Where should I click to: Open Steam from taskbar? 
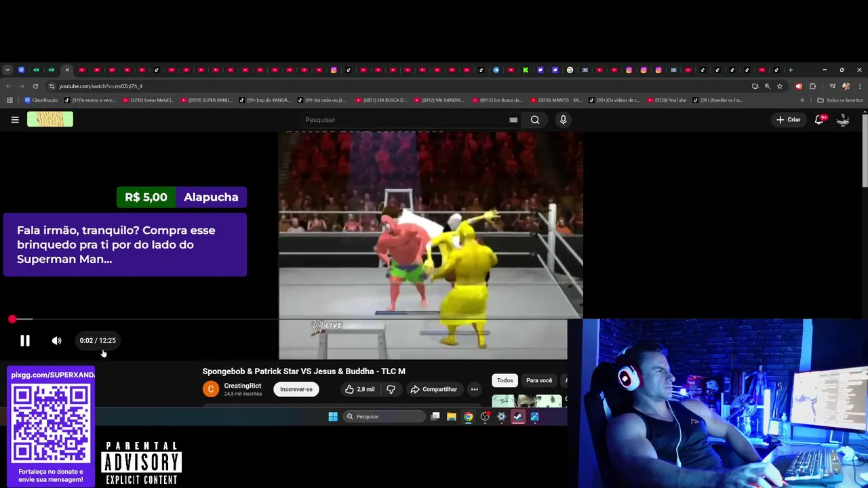click(518, 417)
